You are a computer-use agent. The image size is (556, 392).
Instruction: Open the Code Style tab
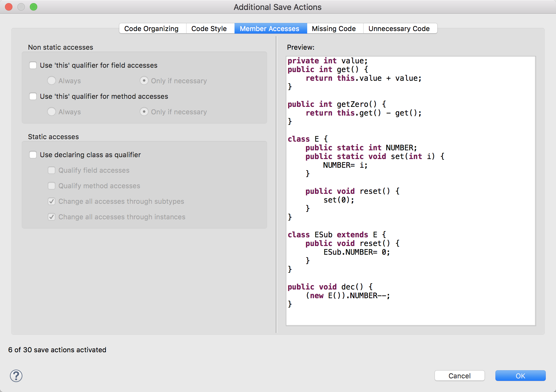click(209, 29)
